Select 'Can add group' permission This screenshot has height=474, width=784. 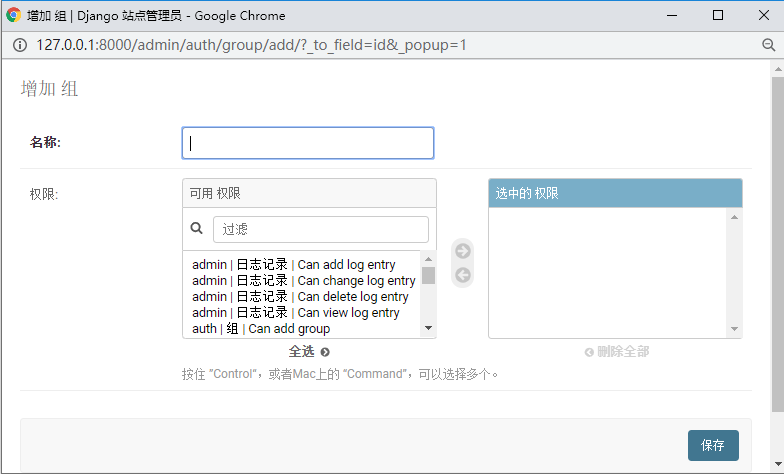pos(304,328)
